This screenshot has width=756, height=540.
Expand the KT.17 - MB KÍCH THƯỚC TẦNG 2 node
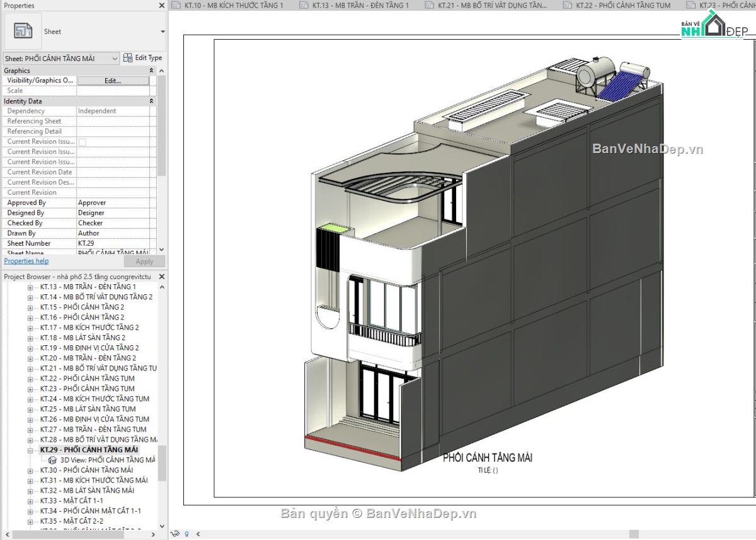[30, 328]
